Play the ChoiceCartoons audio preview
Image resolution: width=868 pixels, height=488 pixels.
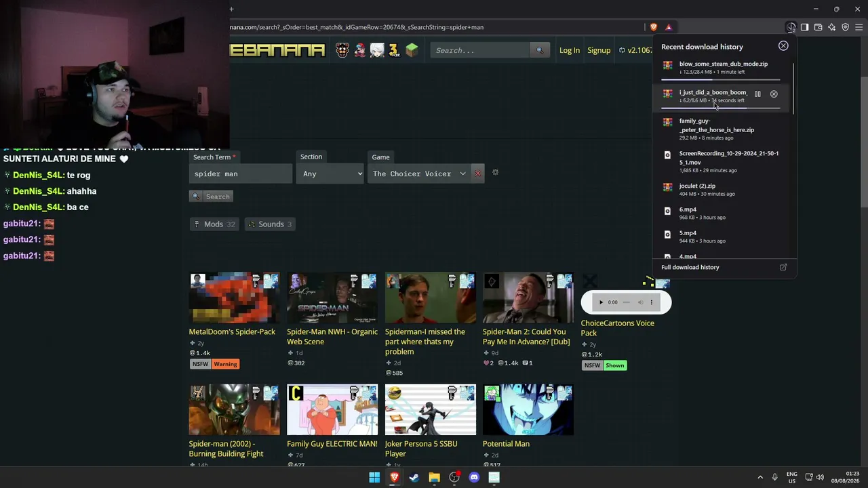click(600, 302)
